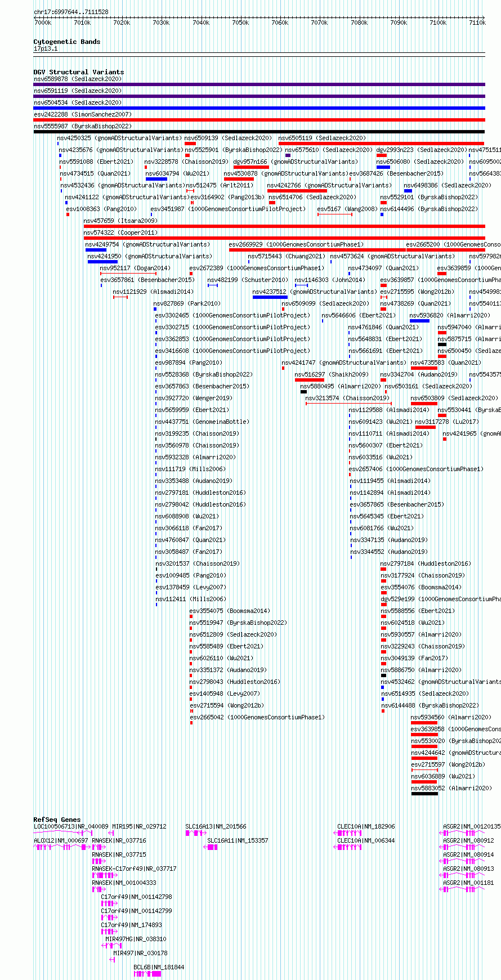Select MIR497HG NR_038310 gene glyph
501x980 pixels.
[x=111, y=945]
